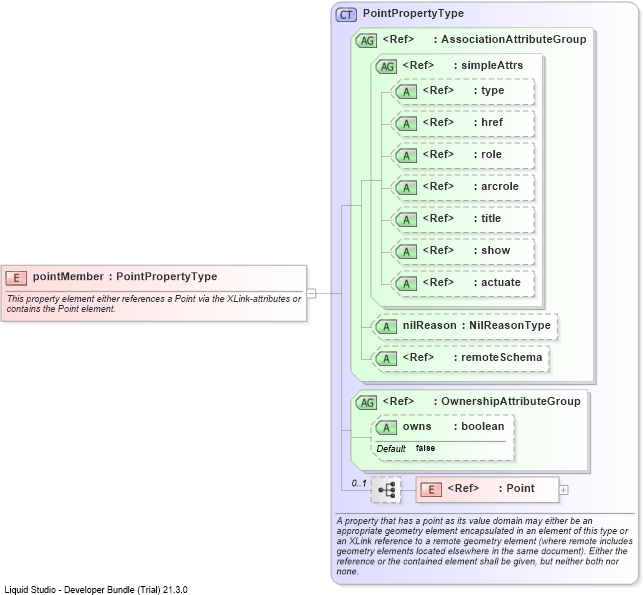Click the 'actuate' attribute name
This screenshot has width=643, height=595.
click(x=501, y=282)
